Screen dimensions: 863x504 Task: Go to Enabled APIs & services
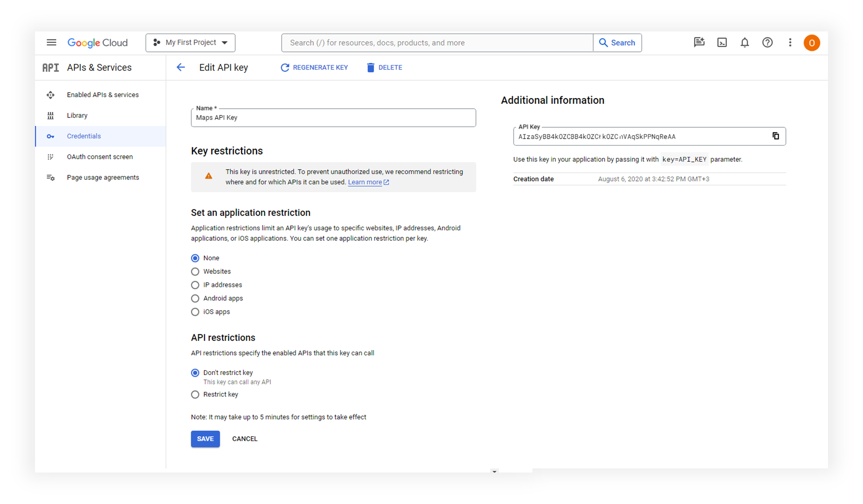(x=103, y=95)
